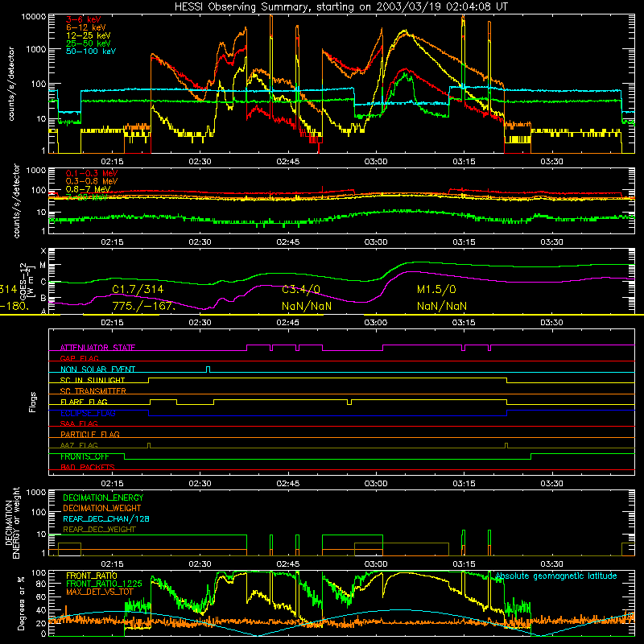This screenshot has width=644, height=644.
Task: Select the 3-6 keV legend label
Action: (x=84, y=19)
